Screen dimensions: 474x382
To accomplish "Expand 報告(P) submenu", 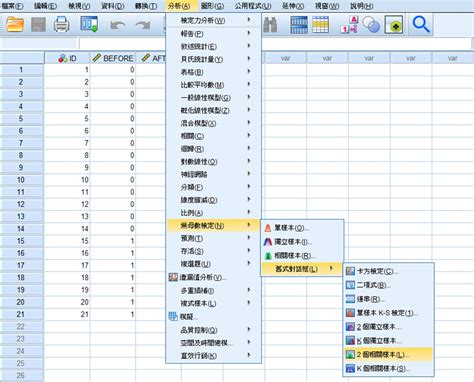I will click(213, 34).
